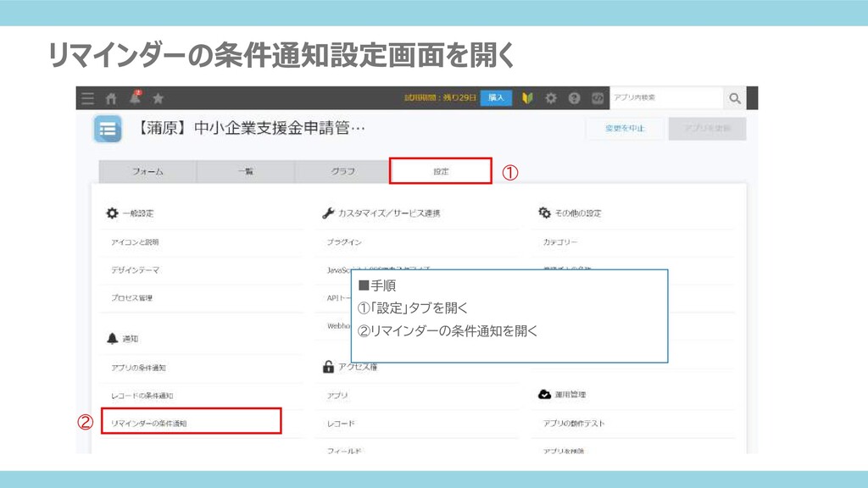This screenshot has height=488, width=868.
Task: Click the greyed アプリを更新 button
Action: 707,129
